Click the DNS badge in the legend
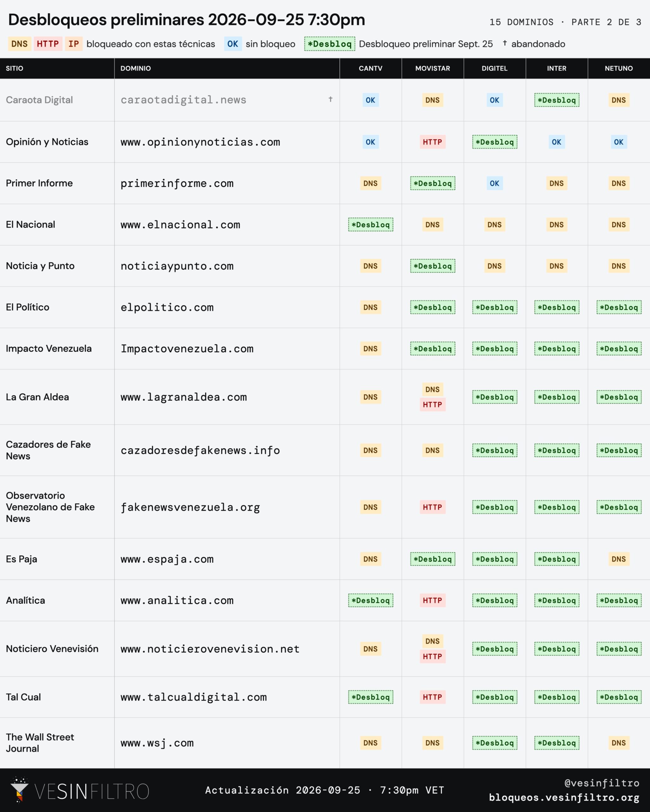The height and width of the screenshot is (812, 650). [20, 44]
